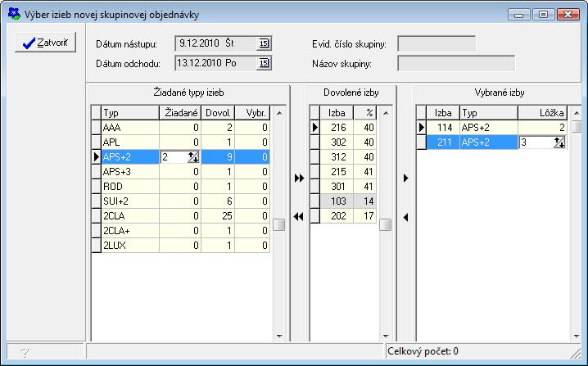
Task: Click the help question mark in status bar
Action: (25, 352)
